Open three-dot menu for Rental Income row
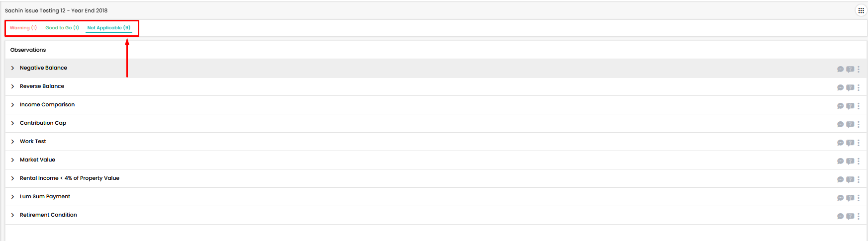 (x=859, y=180)
